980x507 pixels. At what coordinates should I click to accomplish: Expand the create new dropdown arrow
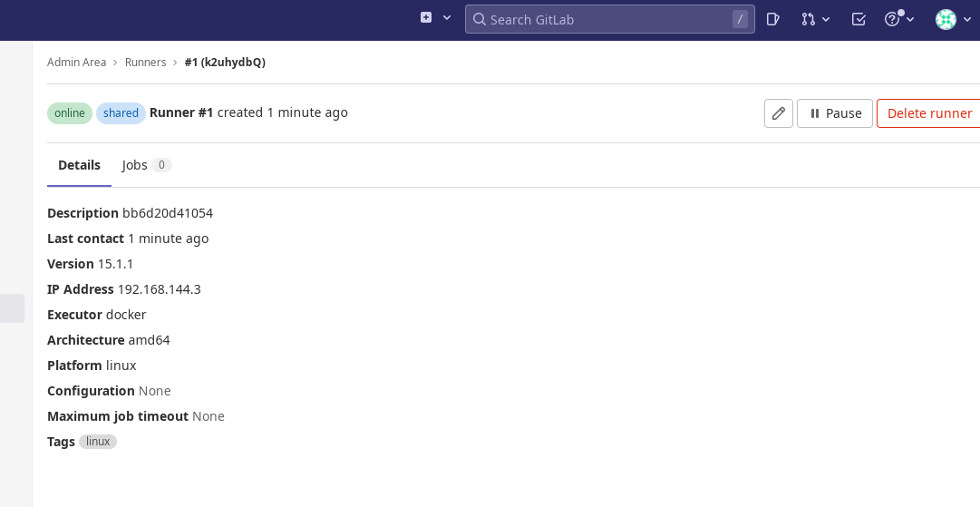[447, 18]
